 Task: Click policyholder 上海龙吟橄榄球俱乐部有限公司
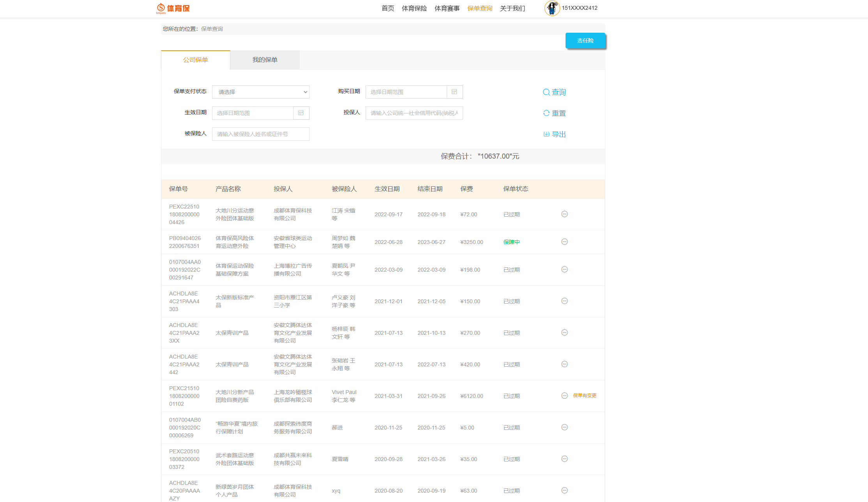pos(293,396)
